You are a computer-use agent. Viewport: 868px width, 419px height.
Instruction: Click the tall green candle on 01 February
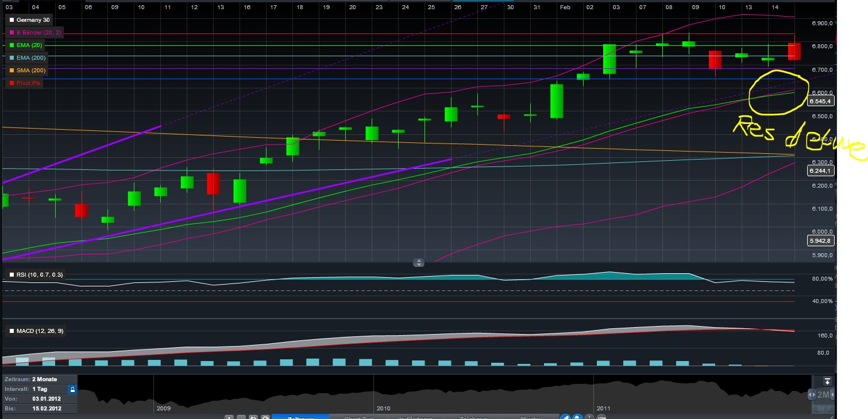point(557,102)
